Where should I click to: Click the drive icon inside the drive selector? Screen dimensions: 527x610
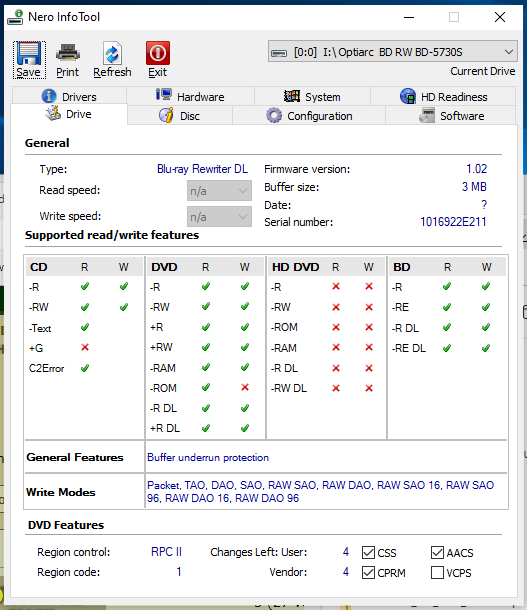point(279,53)
